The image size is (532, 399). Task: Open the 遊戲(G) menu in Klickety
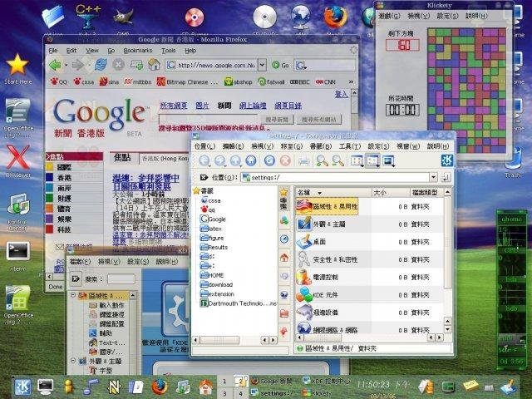[x=389, y=16]
